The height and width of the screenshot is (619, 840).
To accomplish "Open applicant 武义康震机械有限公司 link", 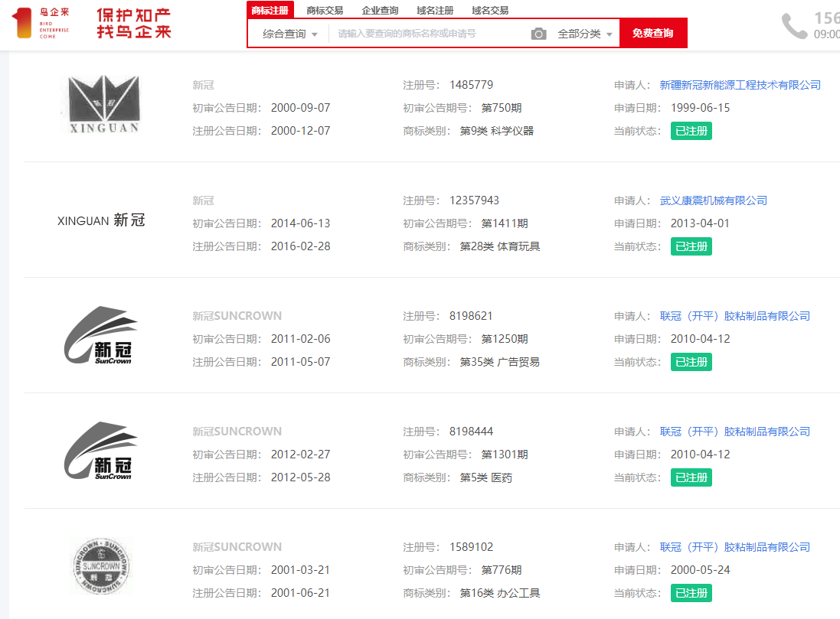I will tap(713, 200).
